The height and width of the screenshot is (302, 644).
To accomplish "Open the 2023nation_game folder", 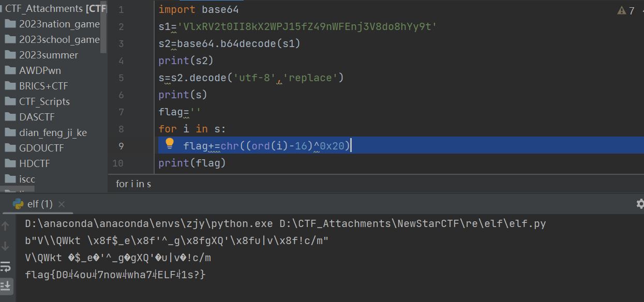I will (59, 24).
